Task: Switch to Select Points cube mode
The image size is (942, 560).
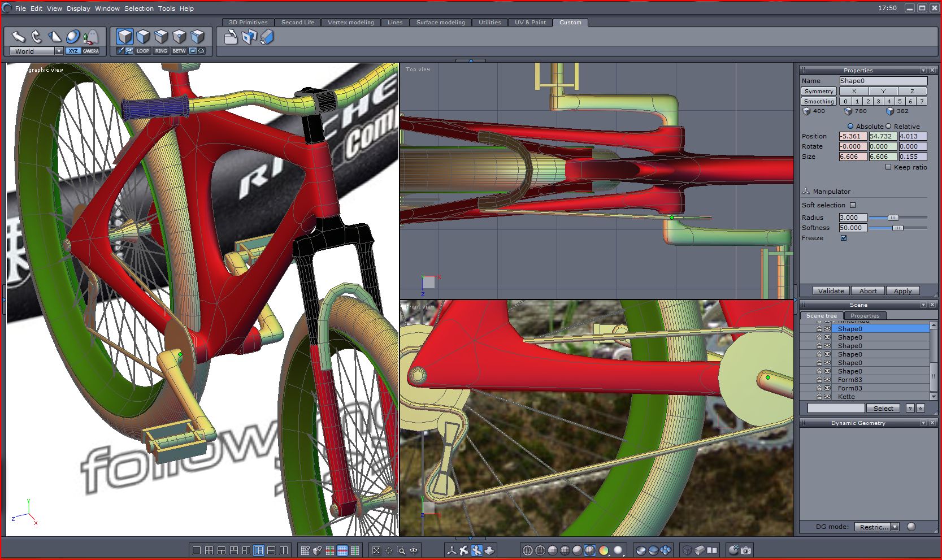Action: tap(179, 37)
